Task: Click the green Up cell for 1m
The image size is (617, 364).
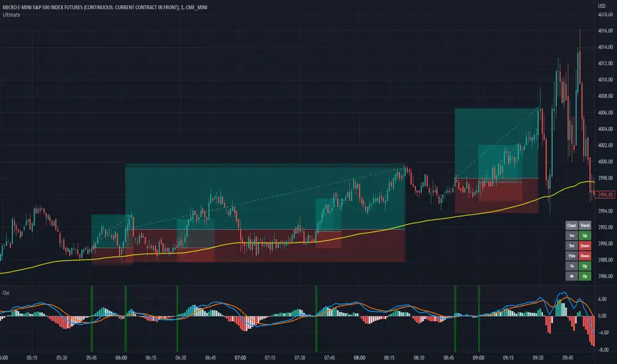Action: tap(585, 236)
